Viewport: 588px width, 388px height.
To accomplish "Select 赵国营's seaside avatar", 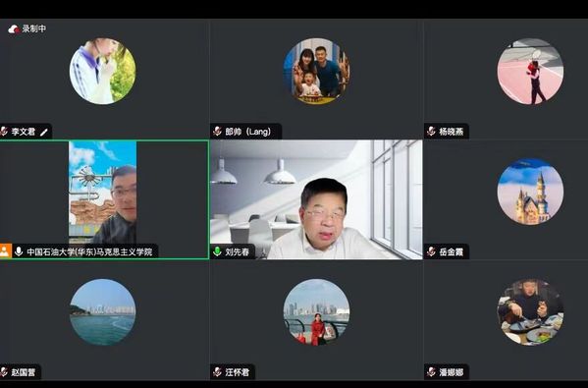I will coord(103,311).
